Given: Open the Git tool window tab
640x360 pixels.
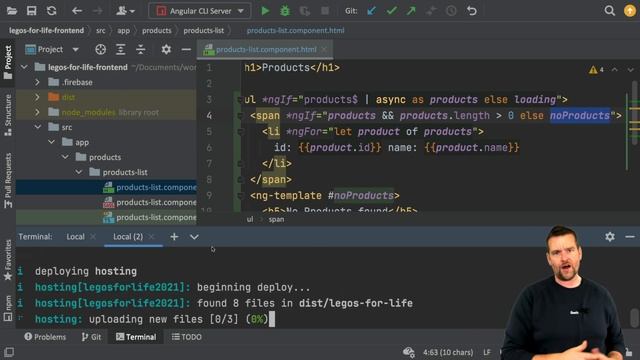Looking at the screenshot, I should click(91, 337).
